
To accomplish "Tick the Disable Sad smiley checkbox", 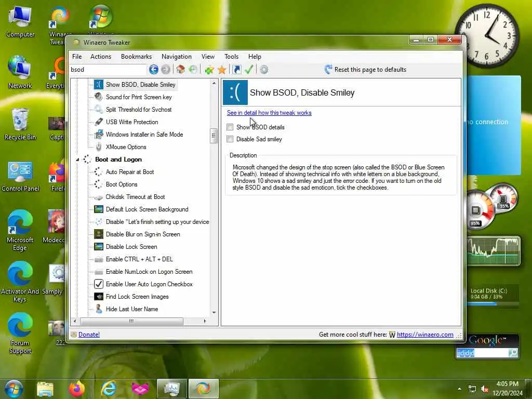I will [x=230, y=139].
